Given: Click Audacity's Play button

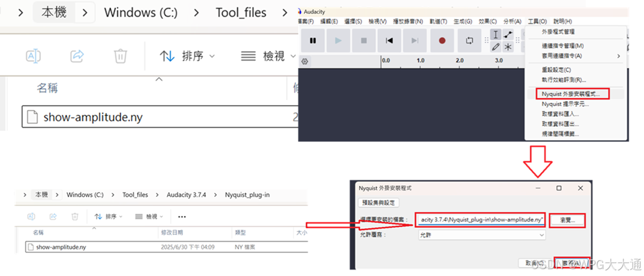Looking at the screenshot, I should (339, 40).
